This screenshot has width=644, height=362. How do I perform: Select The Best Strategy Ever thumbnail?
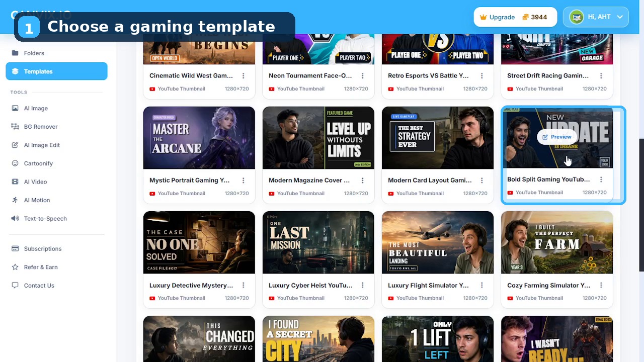coord(438,138)
